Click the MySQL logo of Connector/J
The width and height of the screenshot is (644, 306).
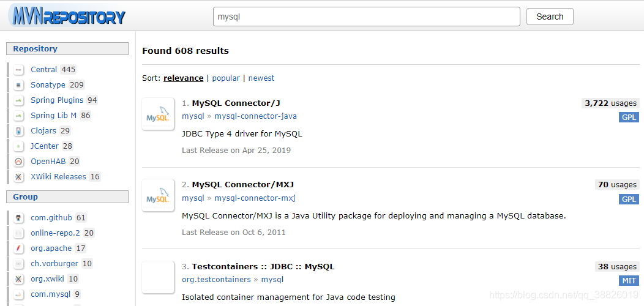[x=158, y=114]
